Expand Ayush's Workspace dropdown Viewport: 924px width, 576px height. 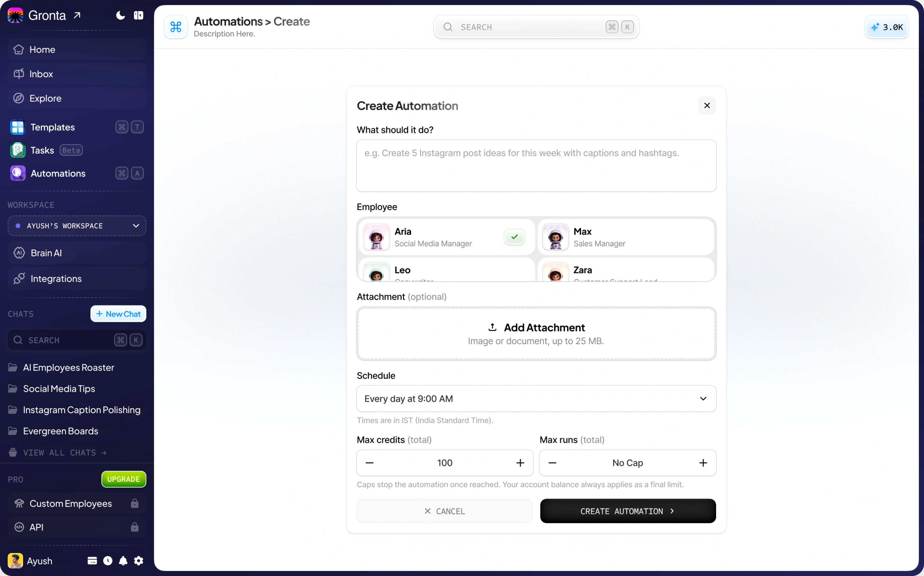click(77, 226)
